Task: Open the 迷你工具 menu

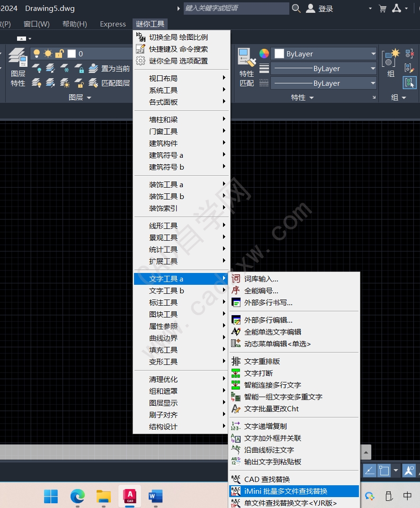Action: click(150, 24)
